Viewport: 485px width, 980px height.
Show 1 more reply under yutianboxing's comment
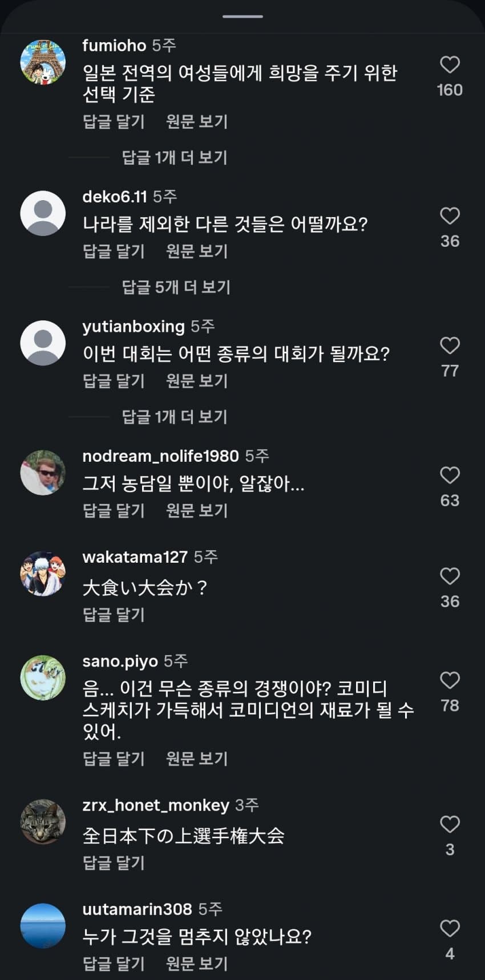click(x=175, y=417)
